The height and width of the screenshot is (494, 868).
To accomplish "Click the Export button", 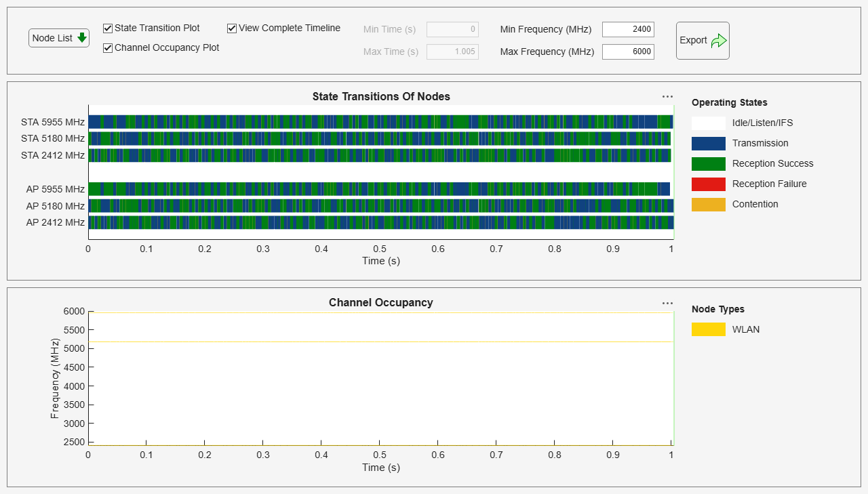I will click(703, 41).
